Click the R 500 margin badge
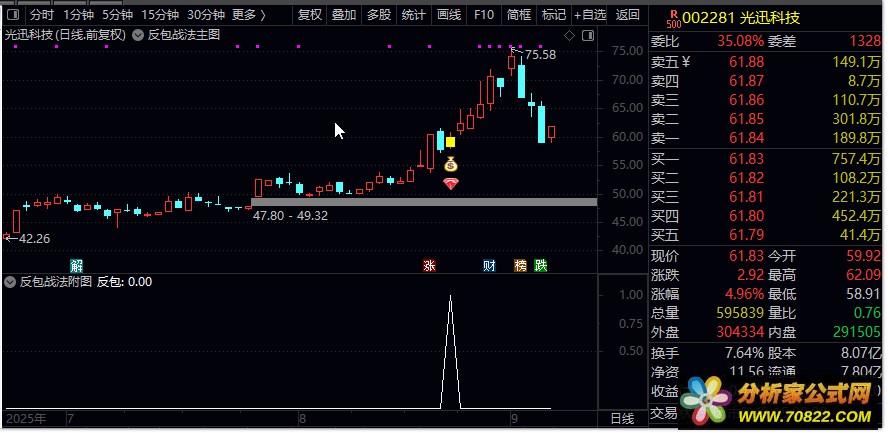 [x=673, y=18]
